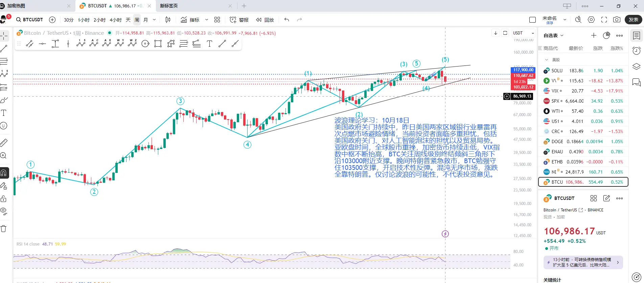This screenshot has width=644, height=283.
Task: Take a chart snapshot with camera
Action: click(x=617, y=20)
